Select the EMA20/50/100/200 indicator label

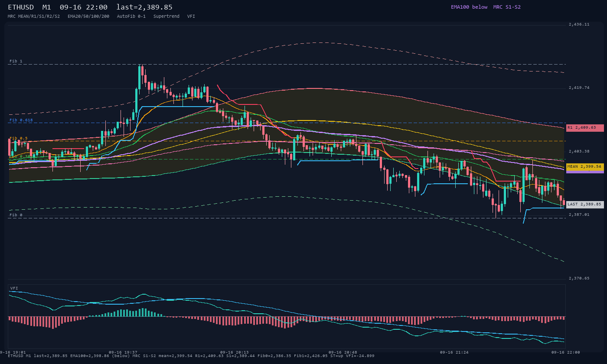coord(88,16)
